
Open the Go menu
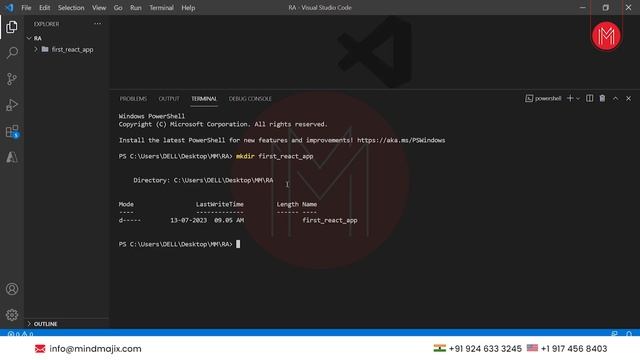point(118,8)
